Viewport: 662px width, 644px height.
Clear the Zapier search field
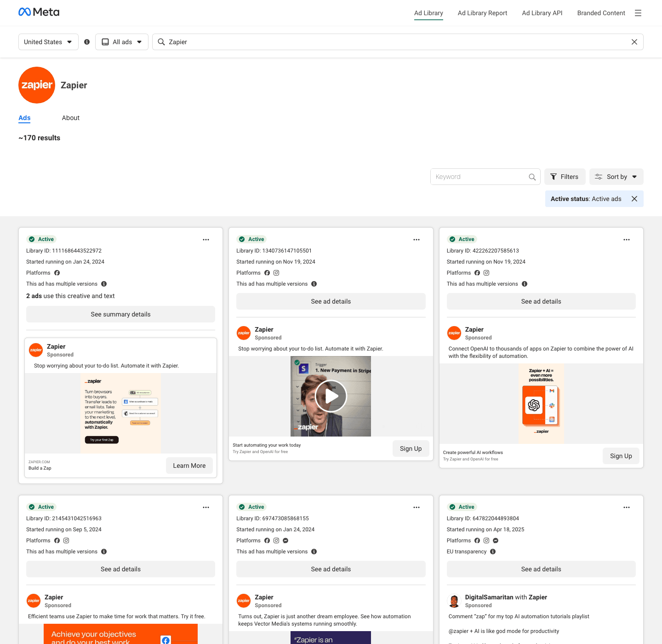click(x=634, y=42)
